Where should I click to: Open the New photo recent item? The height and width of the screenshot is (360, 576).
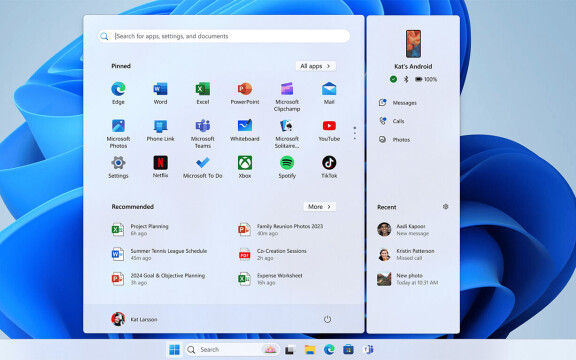407,279
